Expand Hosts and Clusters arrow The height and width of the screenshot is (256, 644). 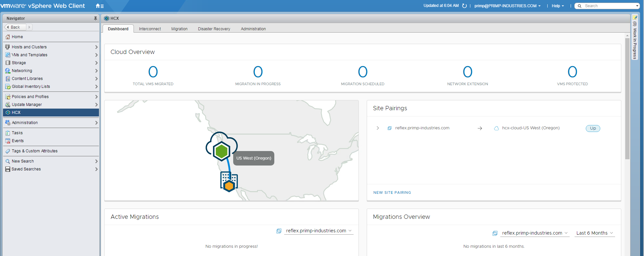[x=96, y=47]
